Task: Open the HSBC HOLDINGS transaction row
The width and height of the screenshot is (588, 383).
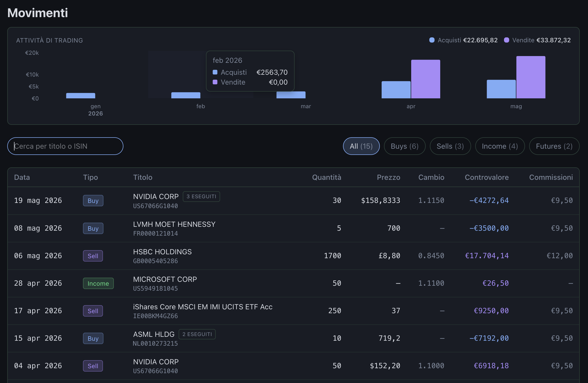Action: tap(293, 256)
